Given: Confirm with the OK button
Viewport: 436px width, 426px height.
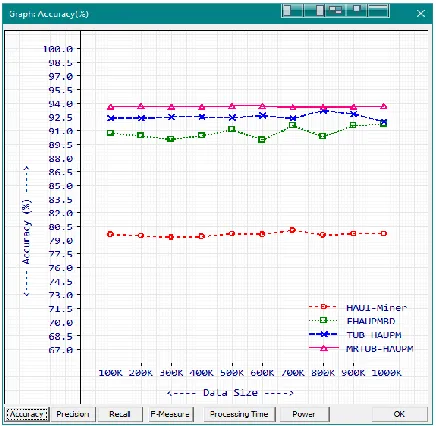Looking at the screenshot, I should coord(399,414).
